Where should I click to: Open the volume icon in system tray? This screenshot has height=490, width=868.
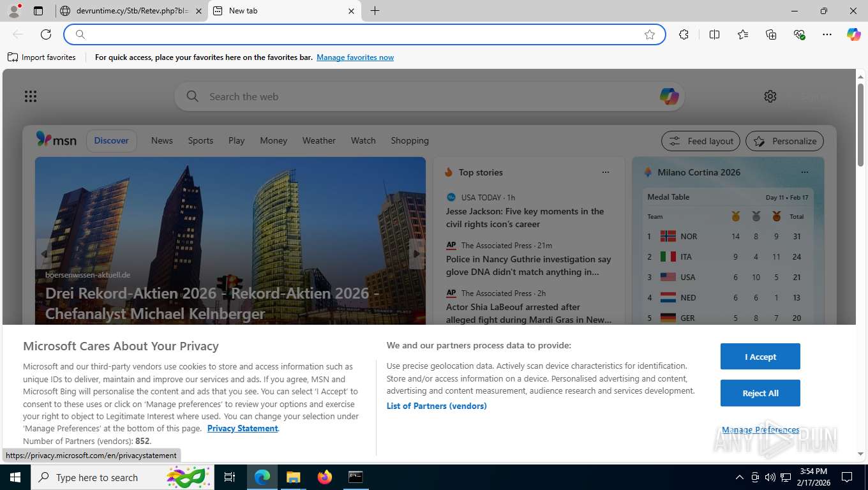pyautogui.click(x=770, y=477)
